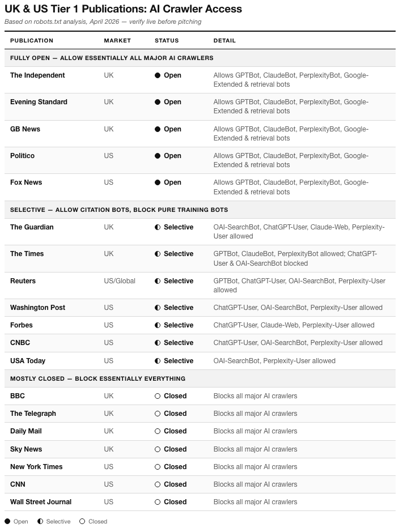Select the PUBLICATION column header

tap(32, 41)
